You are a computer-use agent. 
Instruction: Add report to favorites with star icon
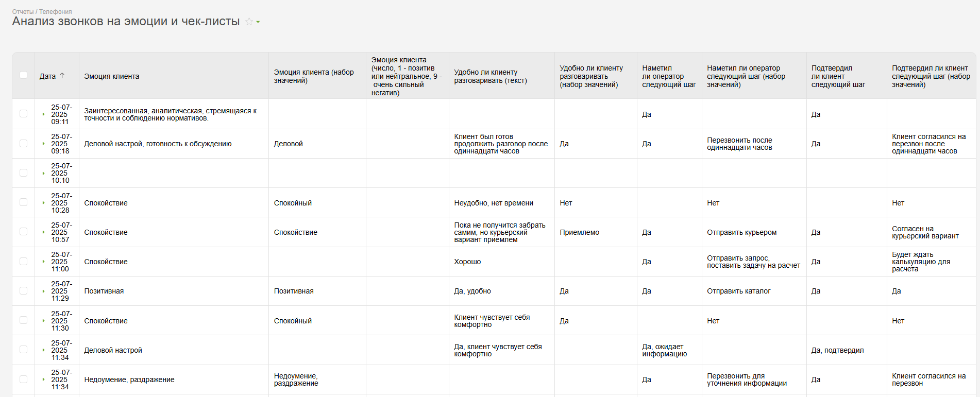(x=249, y=22)
